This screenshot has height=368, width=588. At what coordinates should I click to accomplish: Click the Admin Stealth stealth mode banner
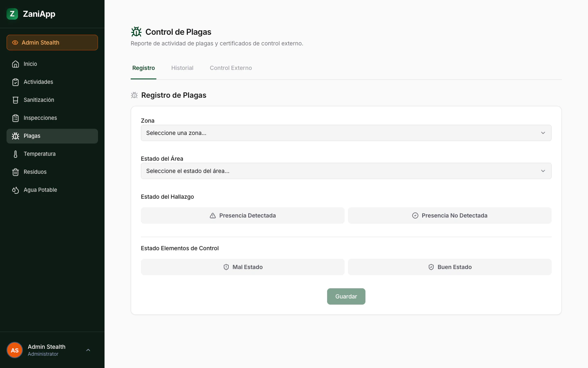click(x=52, y=43)
